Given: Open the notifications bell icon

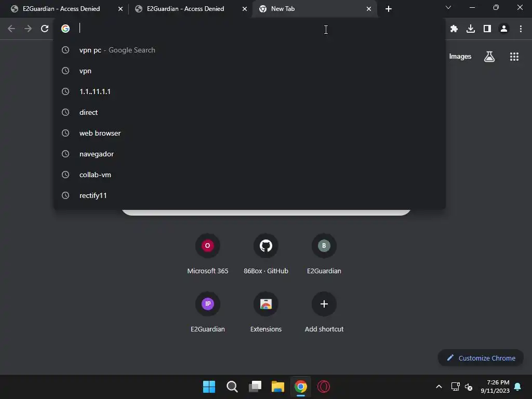Looking at the screenshot, I should (517, 387).
